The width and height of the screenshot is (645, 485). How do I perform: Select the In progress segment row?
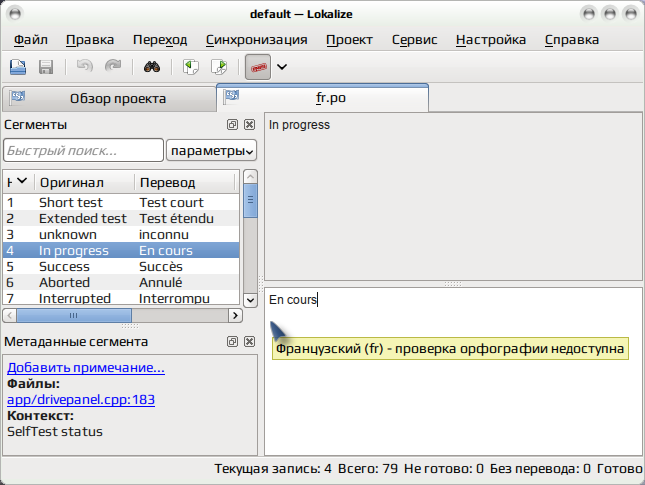(x=121, y=251)
